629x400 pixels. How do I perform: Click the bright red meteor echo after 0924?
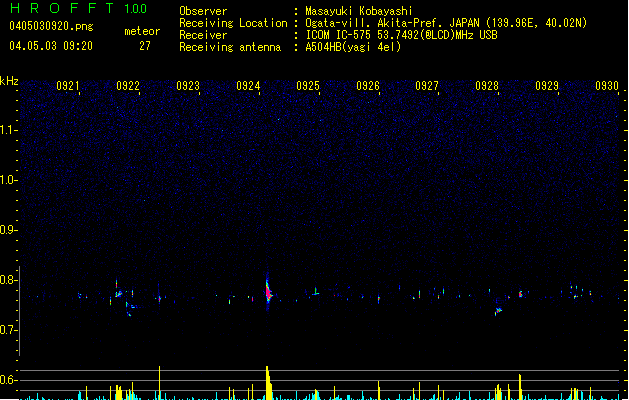[x=268, y=292]
